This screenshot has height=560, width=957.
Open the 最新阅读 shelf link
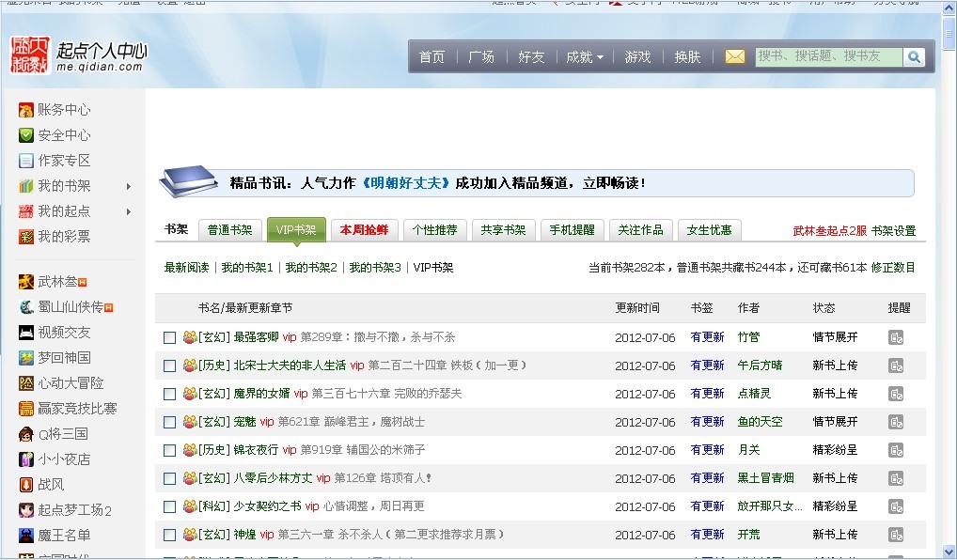coord(187,268)
